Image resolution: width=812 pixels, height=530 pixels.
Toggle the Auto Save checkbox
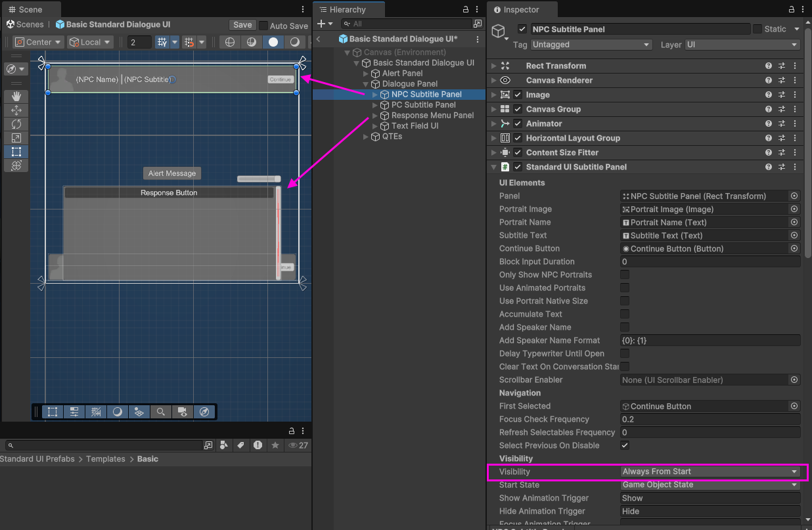(263, 26)
